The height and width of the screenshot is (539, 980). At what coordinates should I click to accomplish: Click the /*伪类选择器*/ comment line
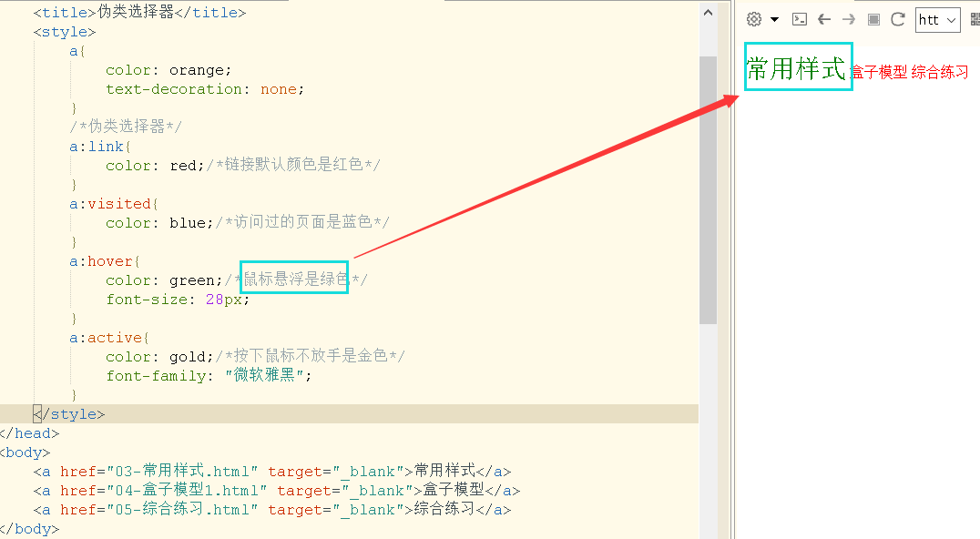(126, 127)
